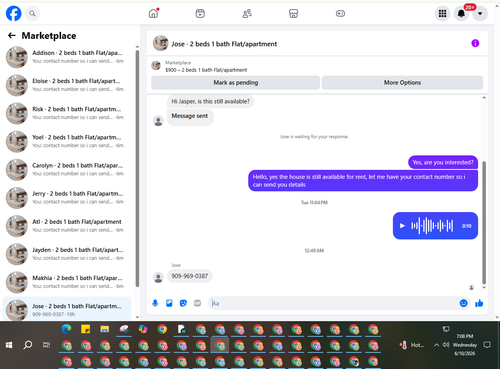Open Makhia conversation in list

(67, 282)
